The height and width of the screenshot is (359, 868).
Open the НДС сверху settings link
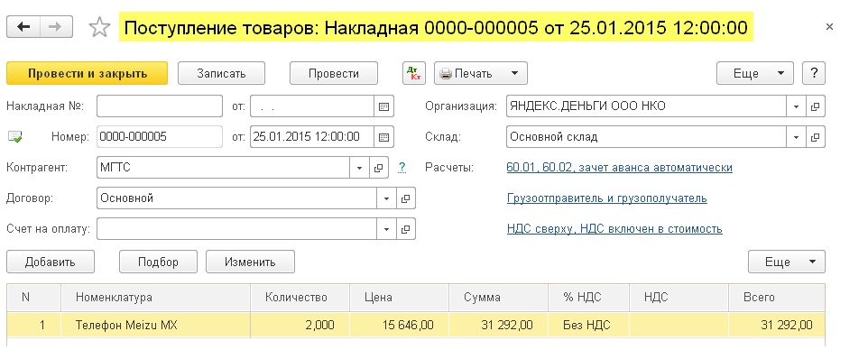point(614,228)
